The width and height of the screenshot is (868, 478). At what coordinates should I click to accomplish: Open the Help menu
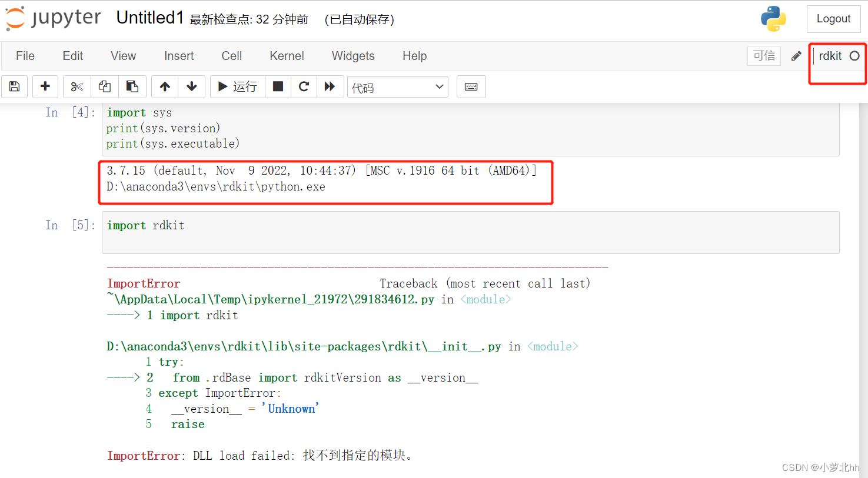point(414,56)
